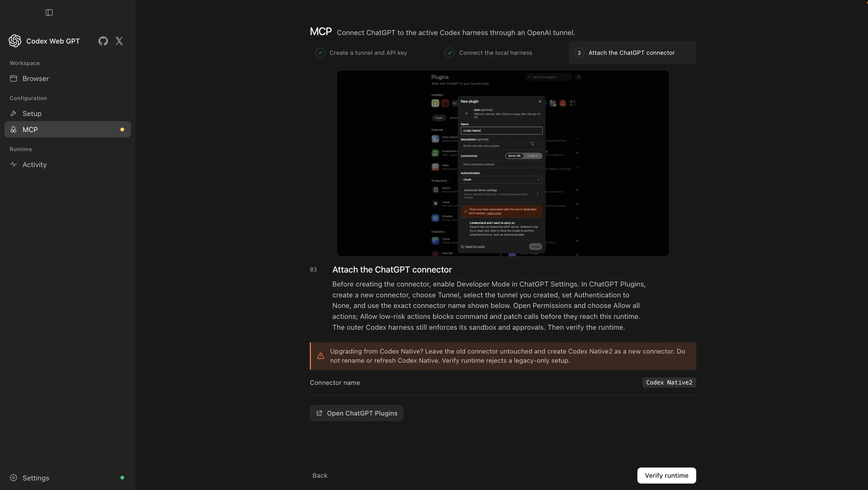Click the 'Workspace' sidebar section label

(25, 63)
